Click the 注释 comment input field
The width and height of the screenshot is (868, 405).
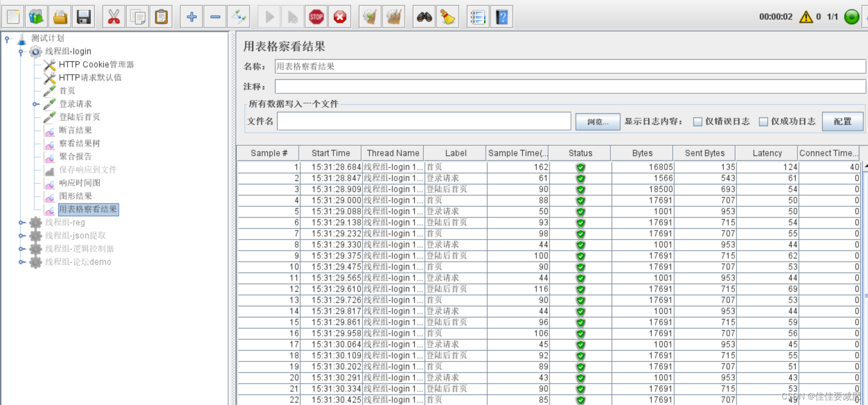(x=570, y=86)
